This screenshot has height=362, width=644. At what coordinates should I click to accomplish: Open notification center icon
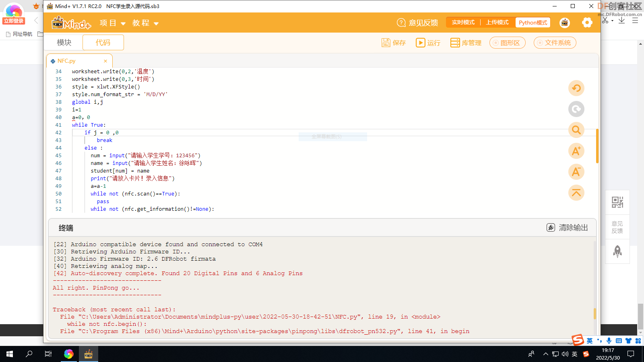(631, 354)
